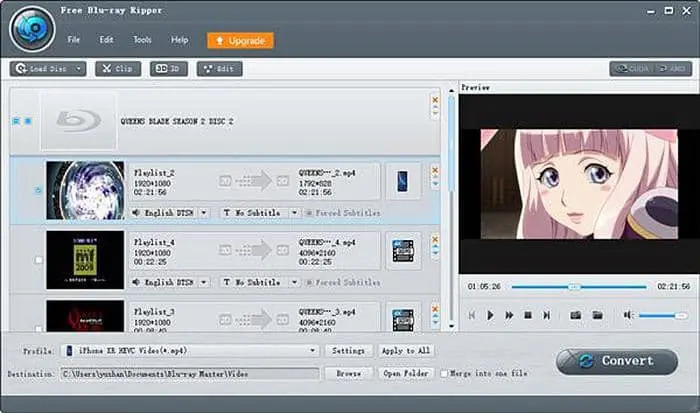Click the Destination path field
Image resolution: width=700 pixels, height=413 pixels.
[x=190, y=374]
